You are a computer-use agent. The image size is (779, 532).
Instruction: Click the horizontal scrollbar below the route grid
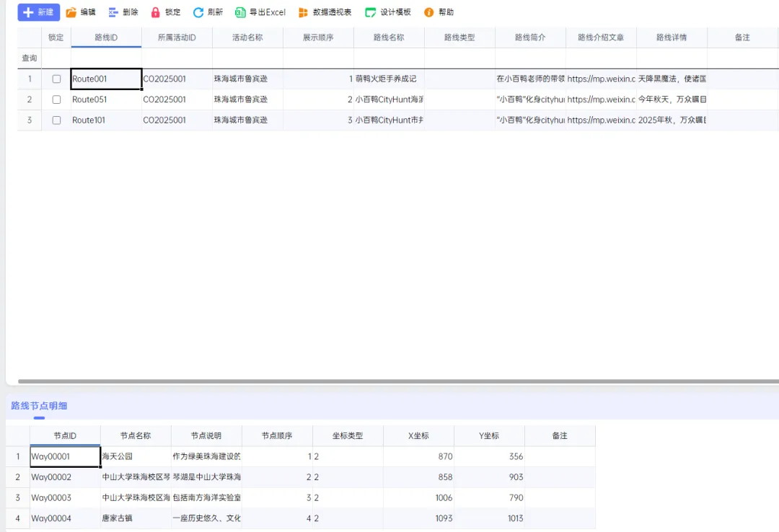tap(397, 381)
